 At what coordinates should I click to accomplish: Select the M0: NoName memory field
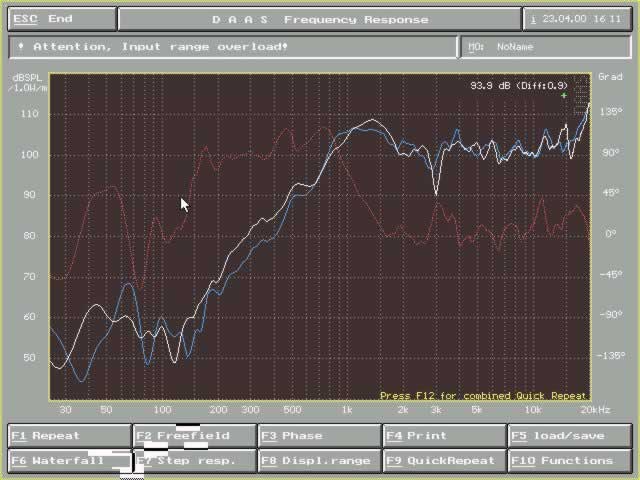tap(545, 47)
